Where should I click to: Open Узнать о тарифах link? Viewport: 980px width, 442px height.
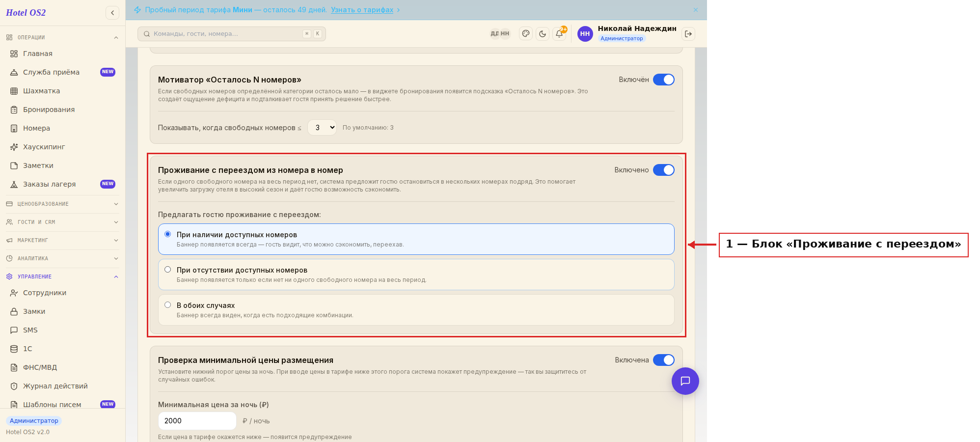(362, 10)
